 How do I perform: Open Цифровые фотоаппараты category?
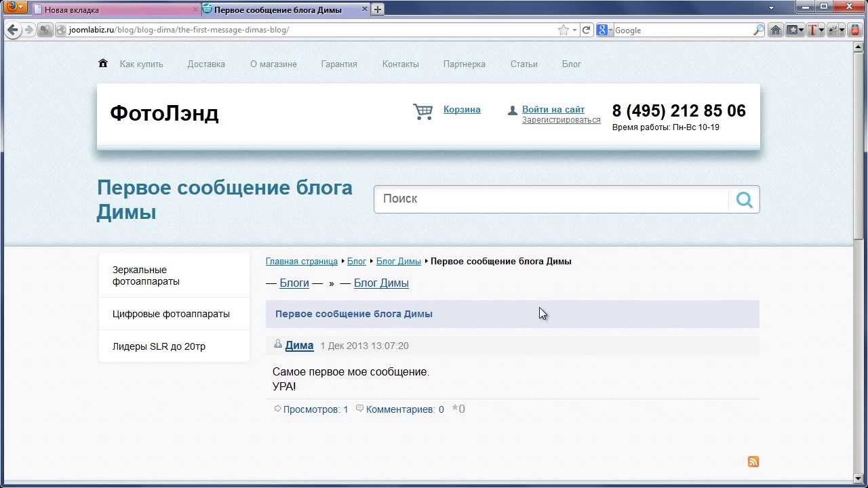pyautogui.click(x=174, y=314)
